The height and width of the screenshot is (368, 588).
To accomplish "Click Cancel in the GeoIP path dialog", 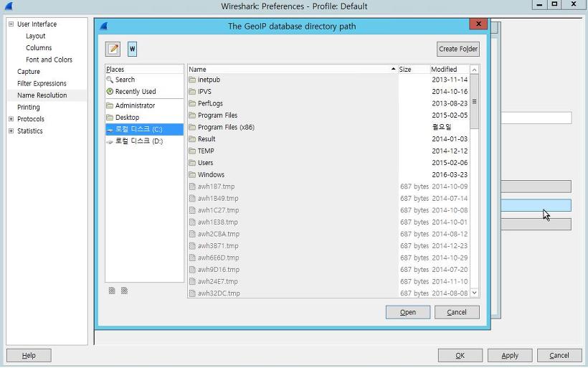I will click(x=457, y=312).
